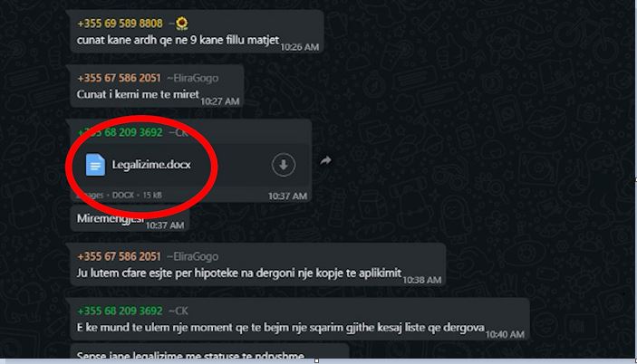The height and width of the screenshot is (364, 637).
Task: Forward the Legalizime.docx message using the arrow
Action: [326, 160]
